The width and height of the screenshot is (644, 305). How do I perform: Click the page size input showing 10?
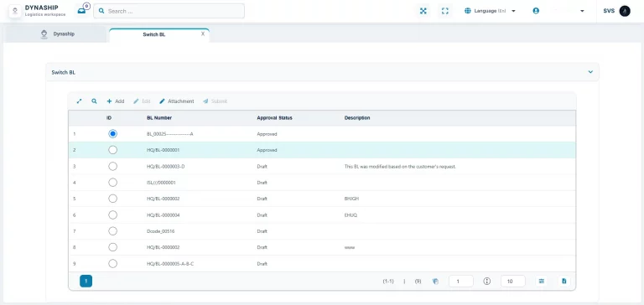point(513,282)
